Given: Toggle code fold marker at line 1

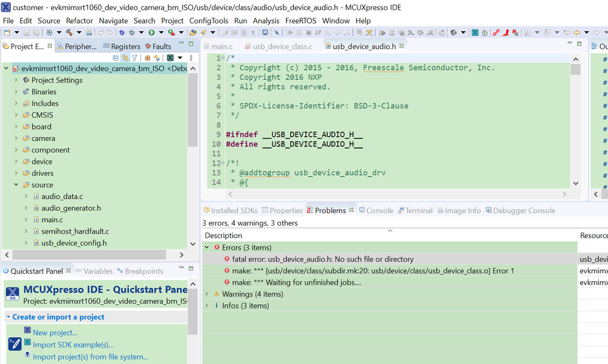Looking at the screenshot, I should [x=223, y=58].
